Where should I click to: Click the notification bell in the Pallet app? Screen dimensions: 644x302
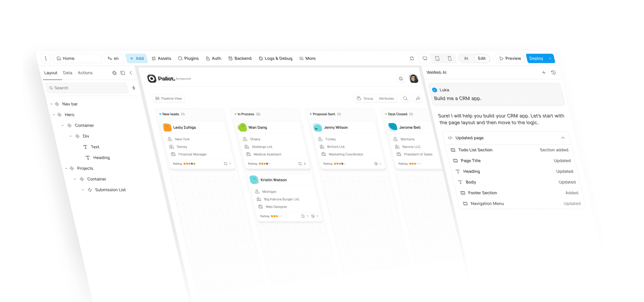401,79
